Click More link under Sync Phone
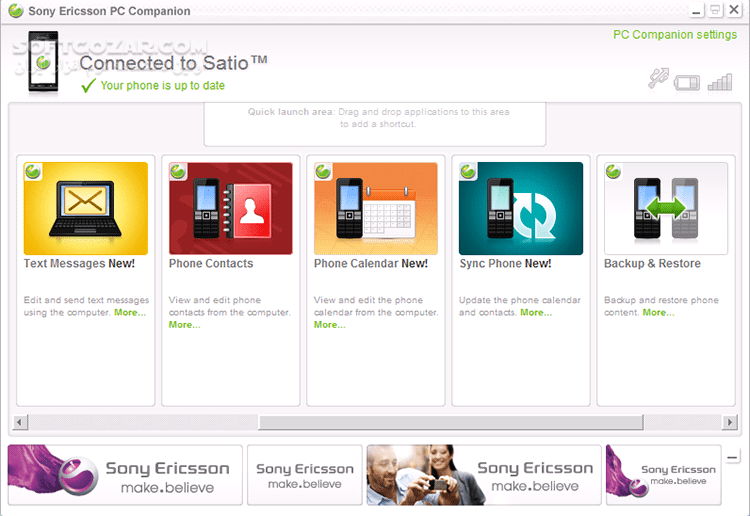This screenshot has height=516, width=750. click(535, 313)
